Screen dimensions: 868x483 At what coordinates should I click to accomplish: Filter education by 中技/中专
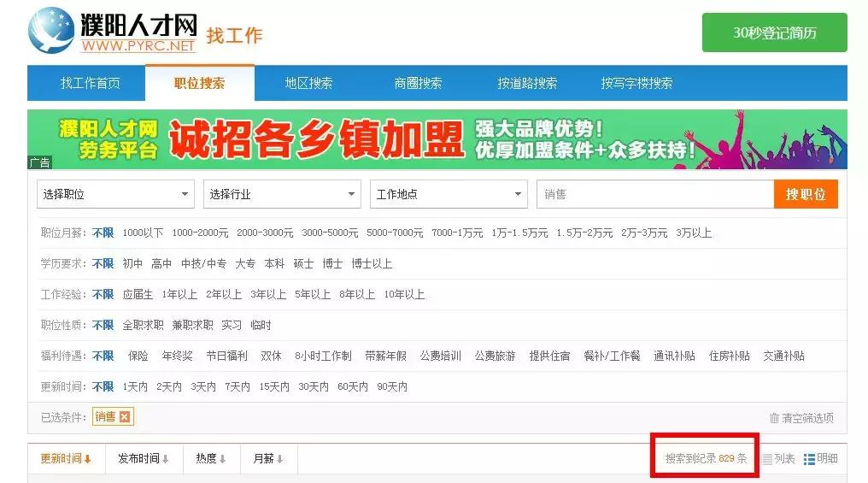point(203,263)
